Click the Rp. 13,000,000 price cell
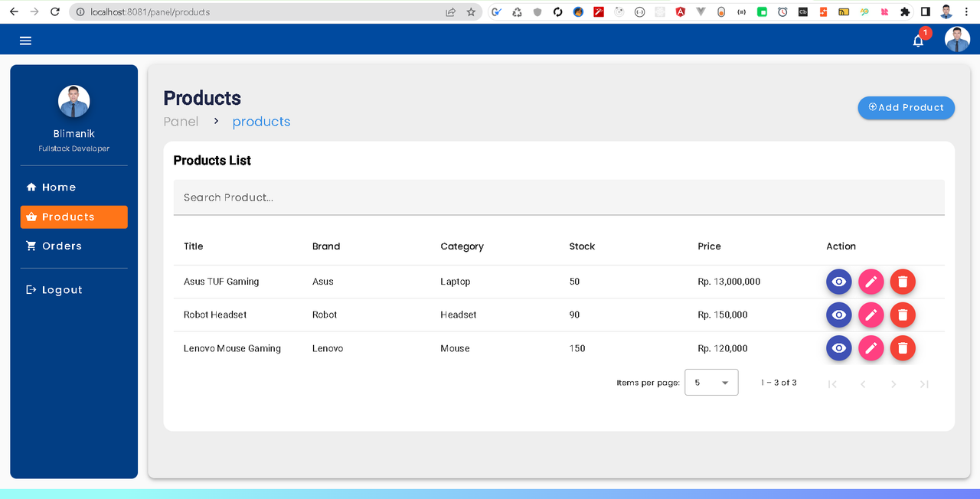 point(729,282)
